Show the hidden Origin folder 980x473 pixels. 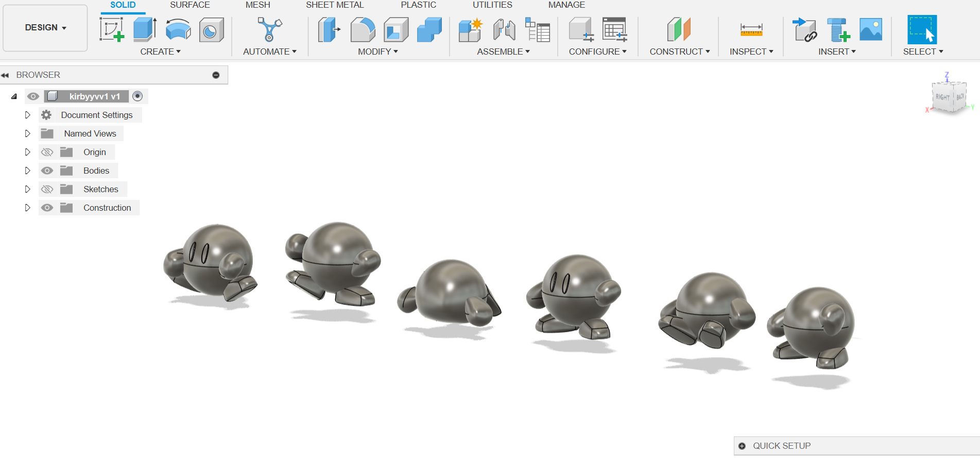47,152
